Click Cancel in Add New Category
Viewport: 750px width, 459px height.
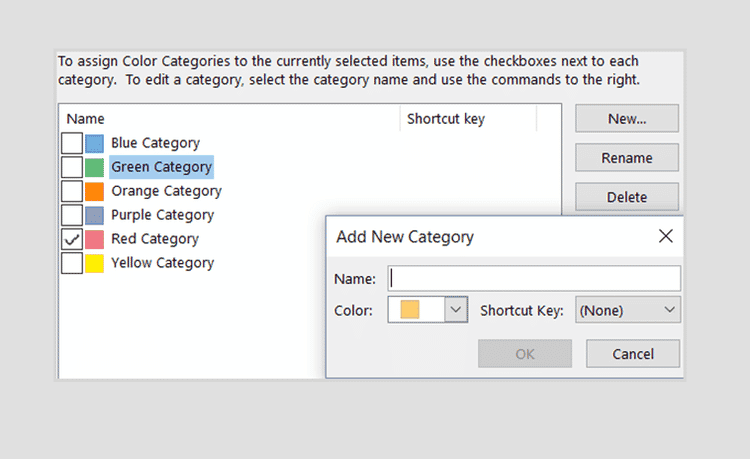(x=633, y=353)
